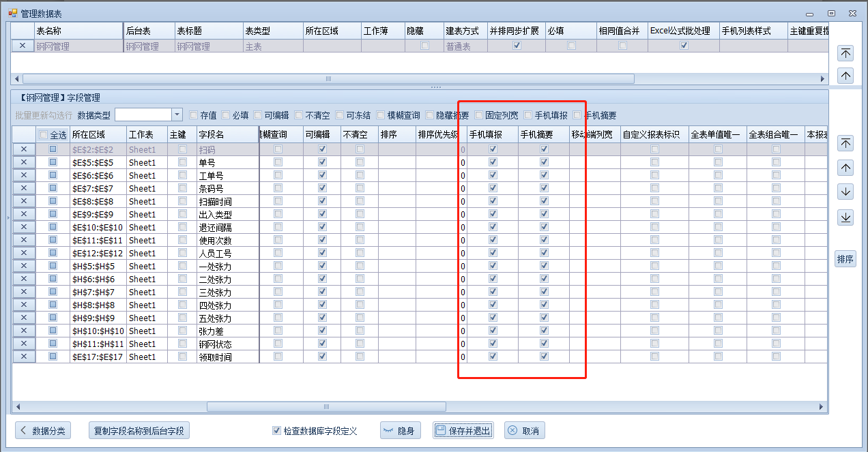Click the 手机摘要 column header
Screen dimensions: 868x452
pos(542,135)
